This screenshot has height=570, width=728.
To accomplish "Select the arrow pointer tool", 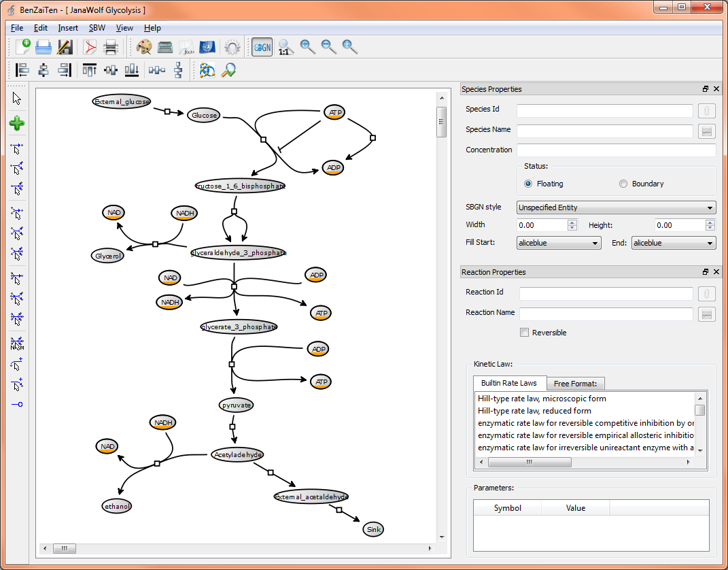I will coord(18,99).
